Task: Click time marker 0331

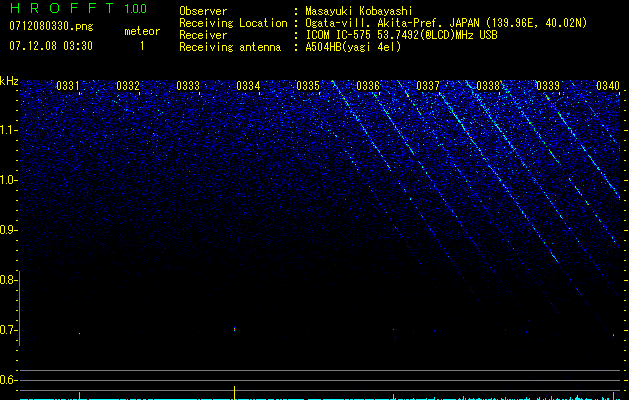Action: [x=68, y=86]
